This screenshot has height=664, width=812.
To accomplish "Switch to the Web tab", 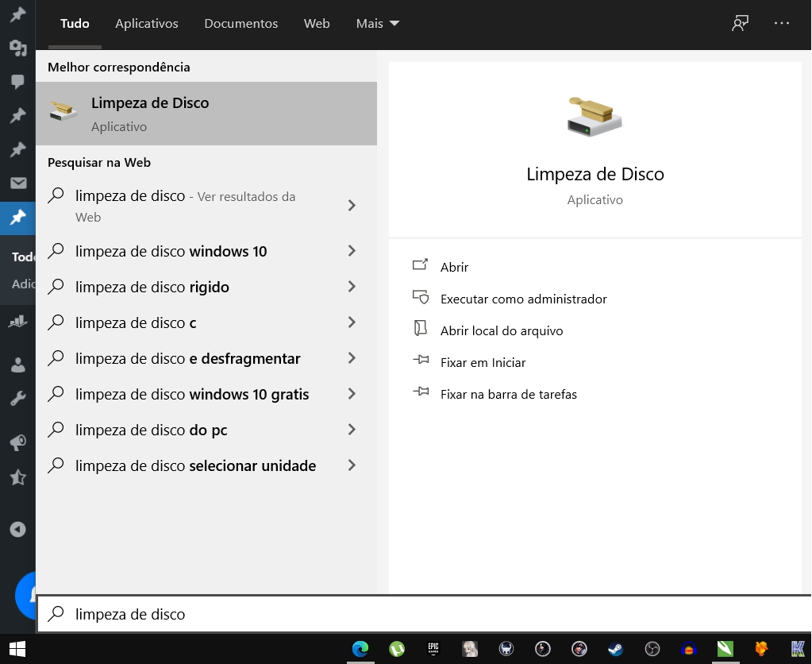I will pyautogui.click(x=317, y=23).
